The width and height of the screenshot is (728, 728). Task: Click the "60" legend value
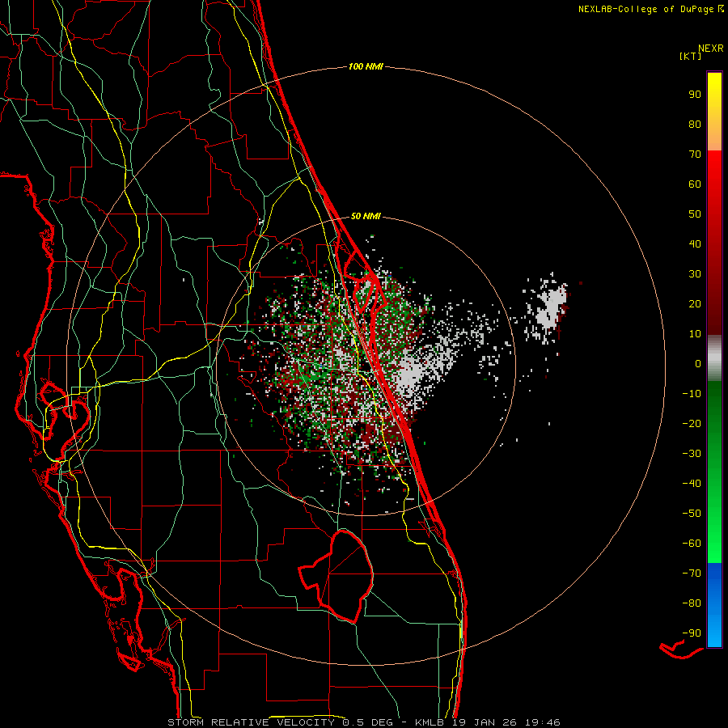point(695,184)
